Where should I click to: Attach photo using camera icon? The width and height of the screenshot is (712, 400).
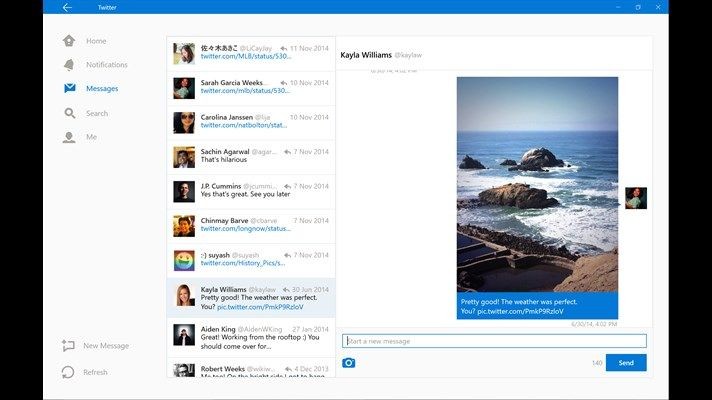click(348, 363)
